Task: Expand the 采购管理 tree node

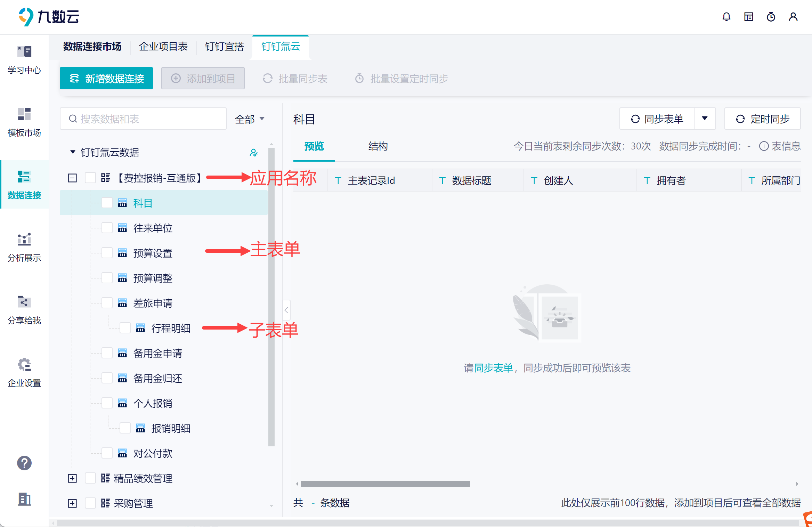Action: [x=72, y=503]
